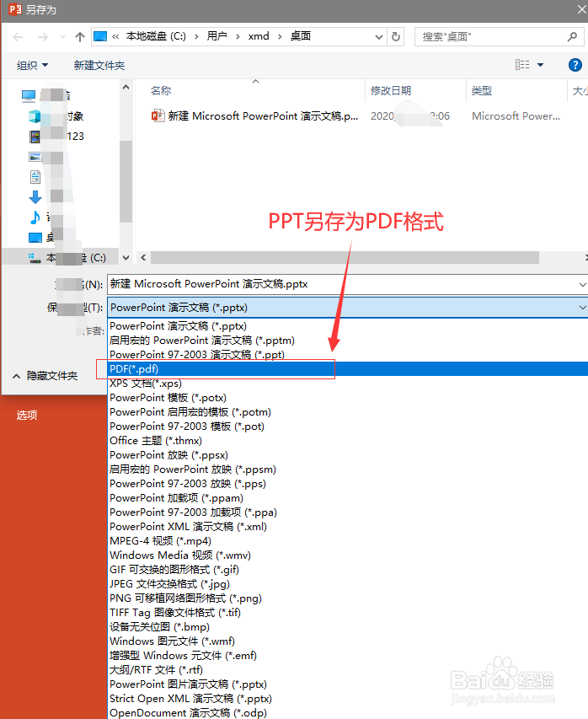Select the music note folder
588x719 pixels.
[35, 217]
